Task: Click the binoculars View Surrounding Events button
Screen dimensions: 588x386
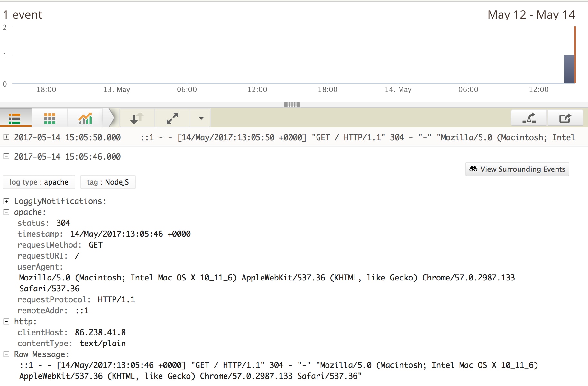Action: 517,169
